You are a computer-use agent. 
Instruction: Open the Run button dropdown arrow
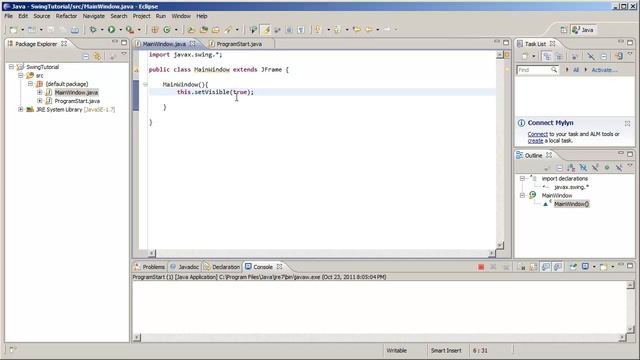click(120, 30)
